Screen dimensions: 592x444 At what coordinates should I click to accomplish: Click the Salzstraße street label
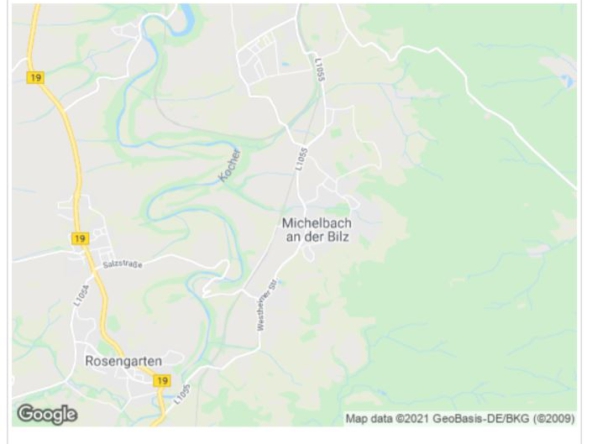(123, 264)
